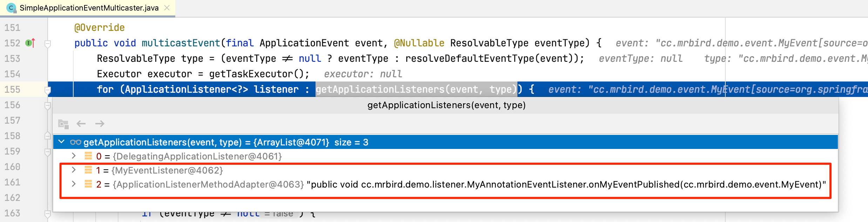The width and height of the screenshot is (868, 222).
Task: Click line number 161 in the gutter
Action: [x=12, y=182]
